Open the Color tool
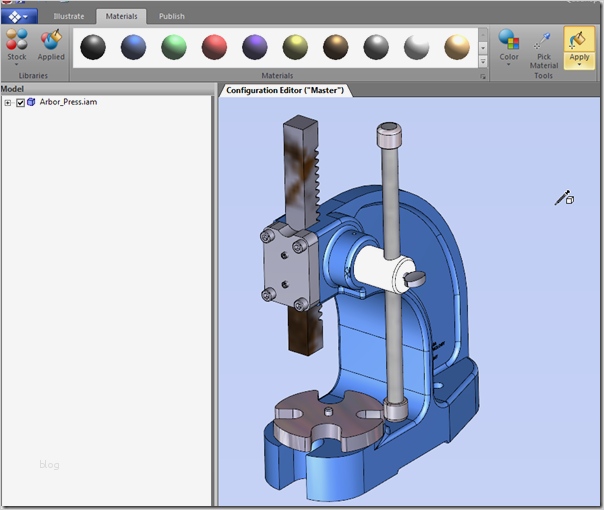604x510 pixels. [509, 45]
